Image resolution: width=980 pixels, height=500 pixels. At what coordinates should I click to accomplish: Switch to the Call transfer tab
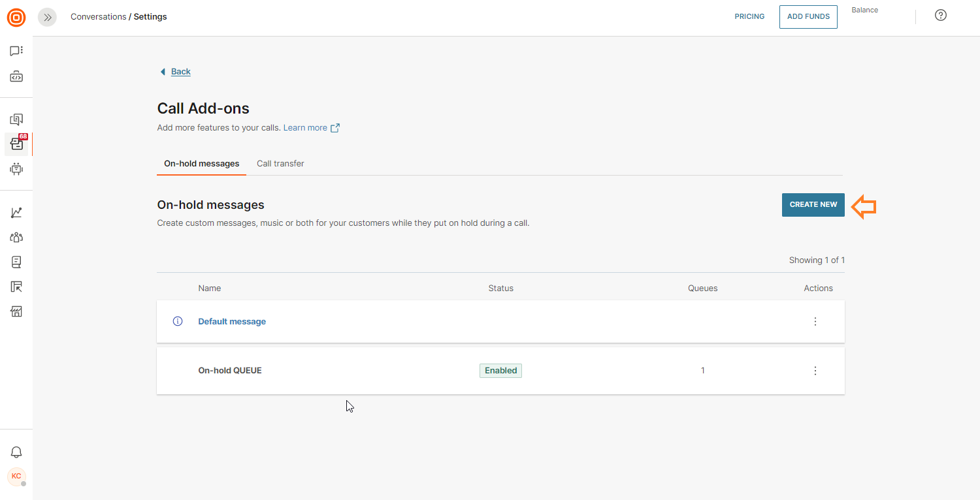tap(280, 164)
